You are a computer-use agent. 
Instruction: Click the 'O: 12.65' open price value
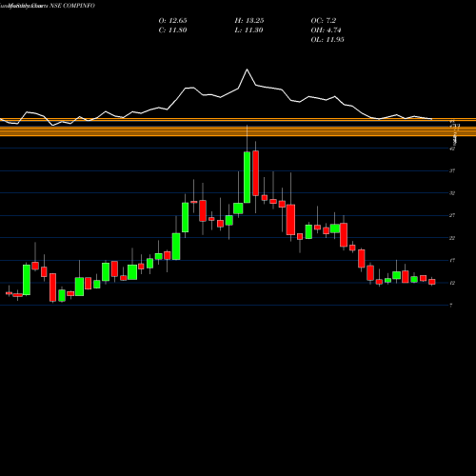click(172, 21)
